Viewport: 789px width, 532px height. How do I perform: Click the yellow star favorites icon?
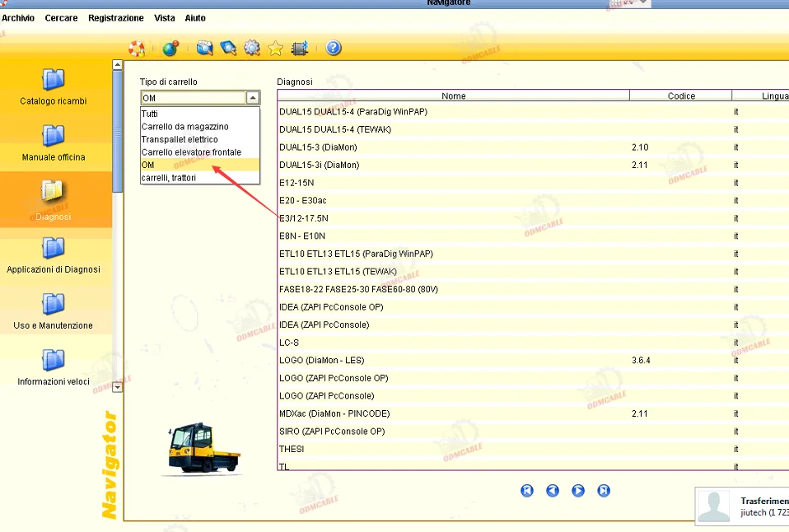pyautogui.click(x=276, y=49)
